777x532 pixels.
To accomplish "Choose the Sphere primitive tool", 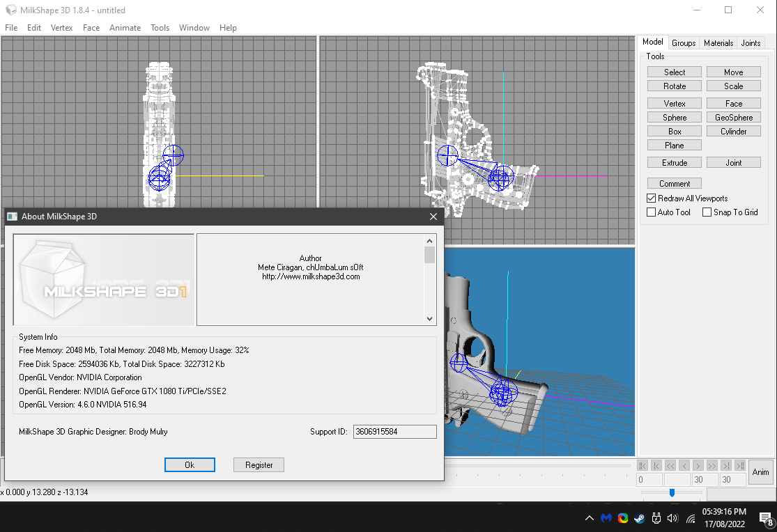I will [x=675, y=117].
